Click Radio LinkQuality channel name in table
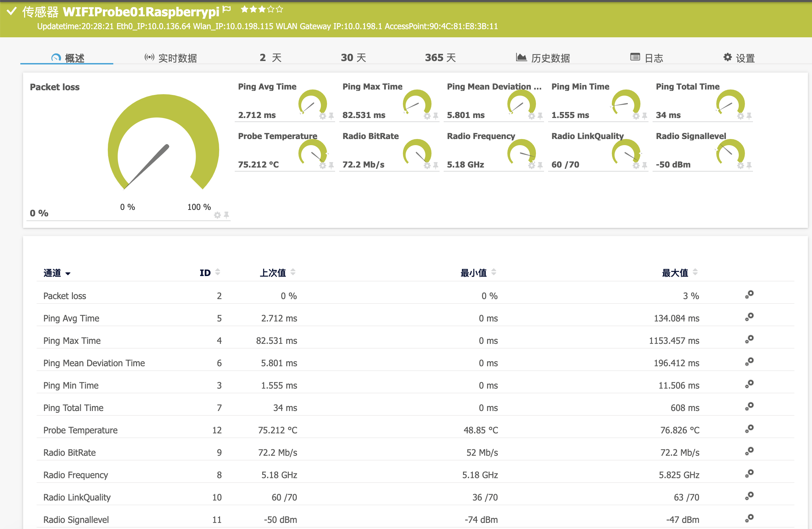Viewport: 812px width, 529px height. point(77,497)
